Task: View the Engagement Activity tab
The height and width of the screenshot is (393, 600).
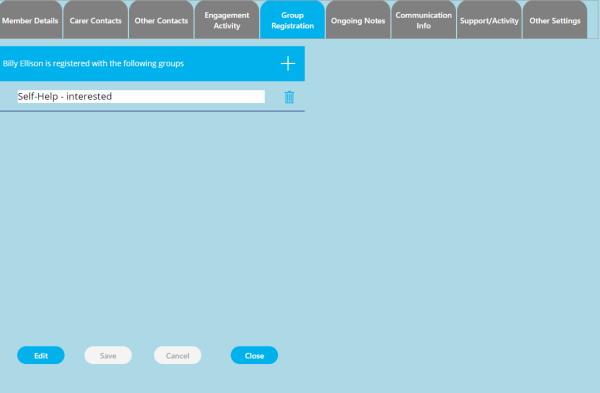Action: click(227, 20)
